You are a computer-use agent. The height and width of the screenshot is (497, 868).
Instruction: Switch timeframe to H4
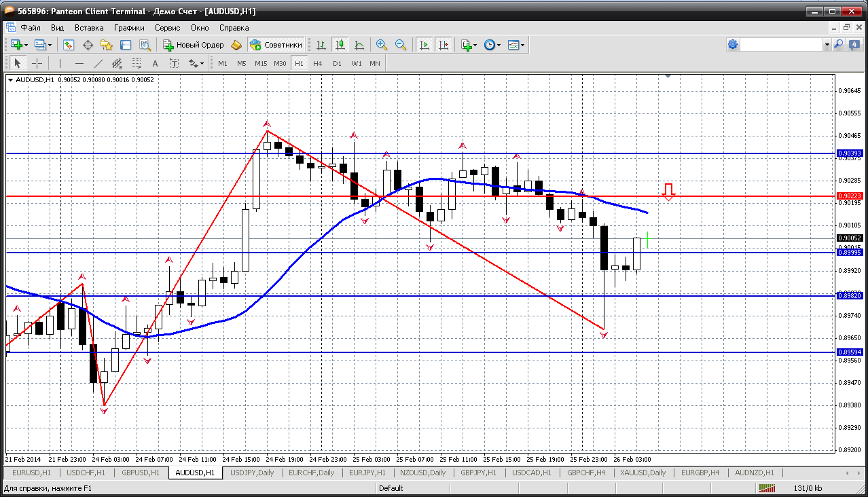[x=318, y=63]
